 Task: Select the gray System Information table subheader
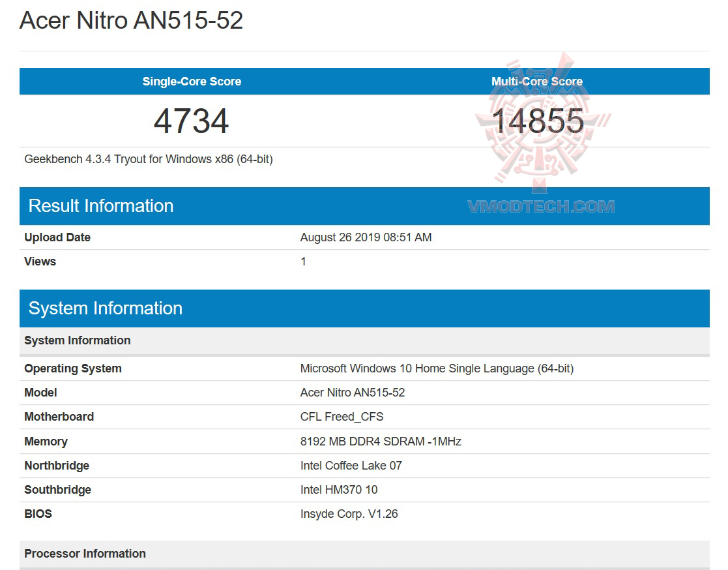point(364,341)
